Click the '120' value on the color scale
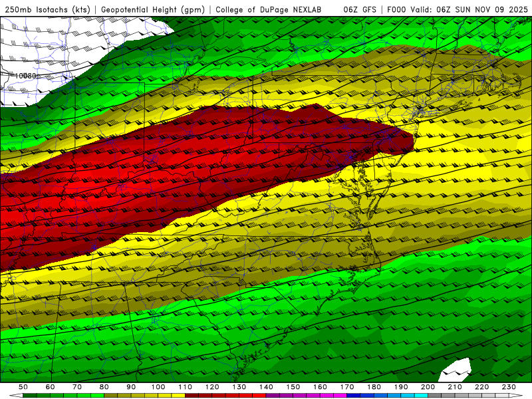Image resolution: width=532 pixels, height=399 pixels. pos(212,387)
